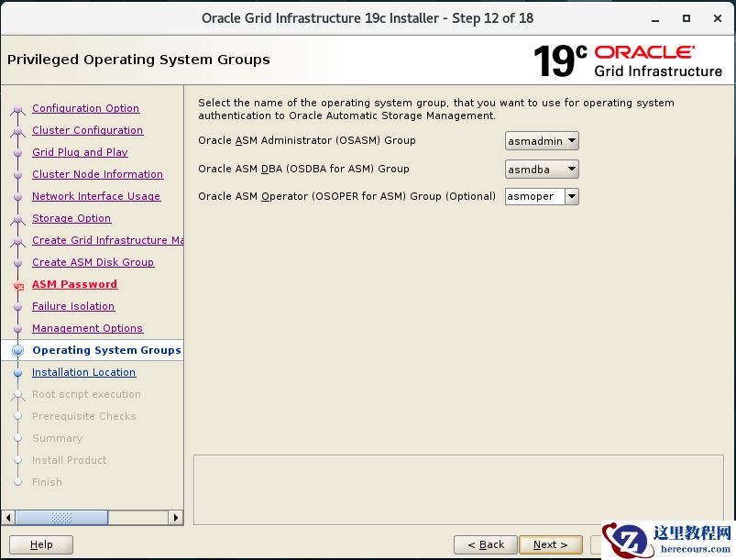Go to Installation Location step

pyautogui.click(x=83, y=372)
